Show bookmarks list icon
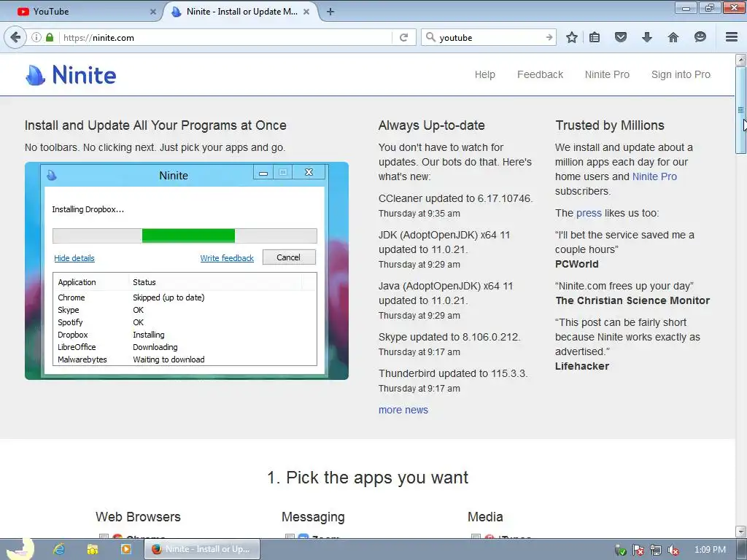The height and width of the screenshot is (560, 747). pos(595,37)
